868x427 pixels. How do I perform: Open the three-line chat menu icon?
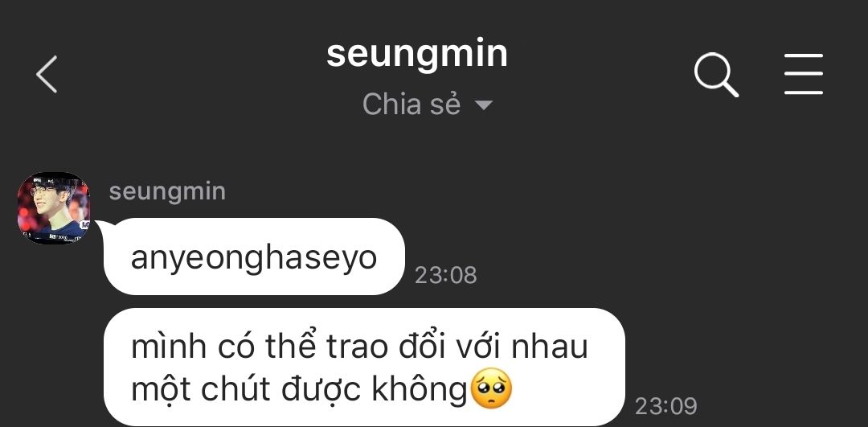[x=803, y=74]
